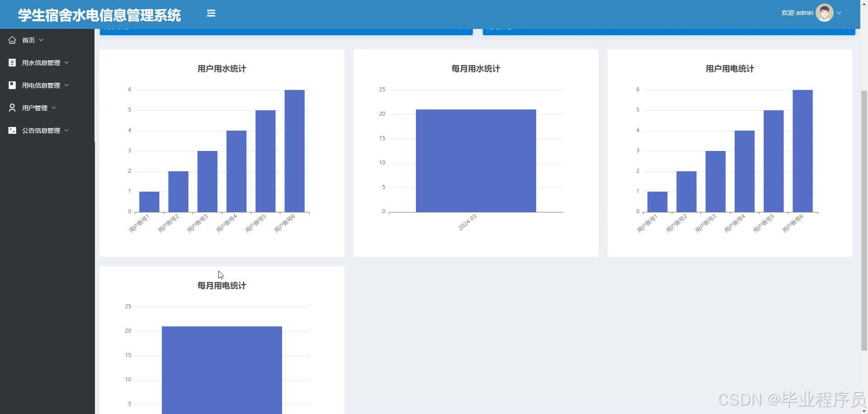This screenshot has width=868, height=414.
Task: Expand the 首页 menu chevron
Action: 41,40
